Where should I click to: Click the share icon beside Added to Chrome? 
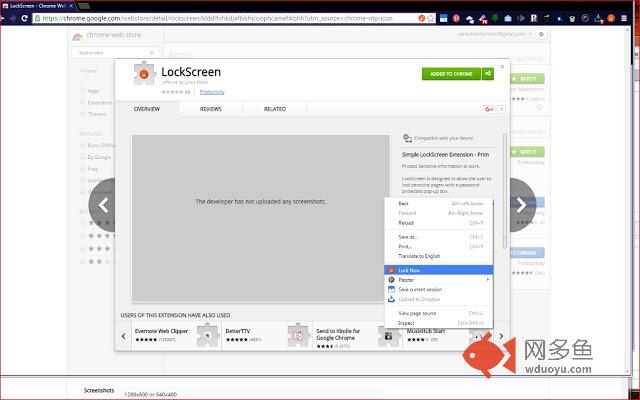pyautogui.click(x=488, y=73)
